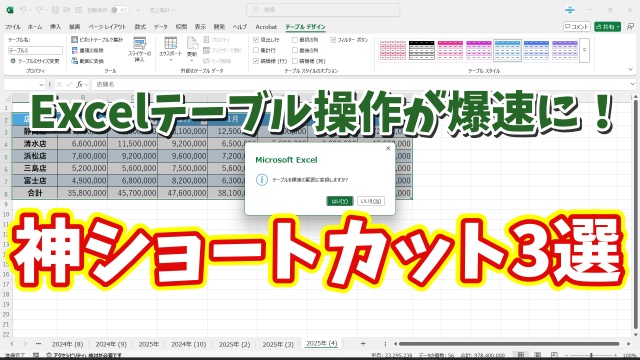Expand the table styles gallery
Screen dimensions: 640x360
(584, 50)
